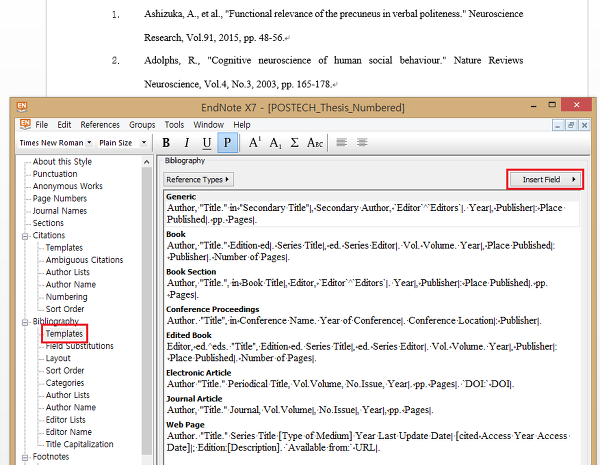The height and width of the screenshot is (465, 600).
Task: Click the Plain (P) formatting button
Action: (x=227, y=143)
